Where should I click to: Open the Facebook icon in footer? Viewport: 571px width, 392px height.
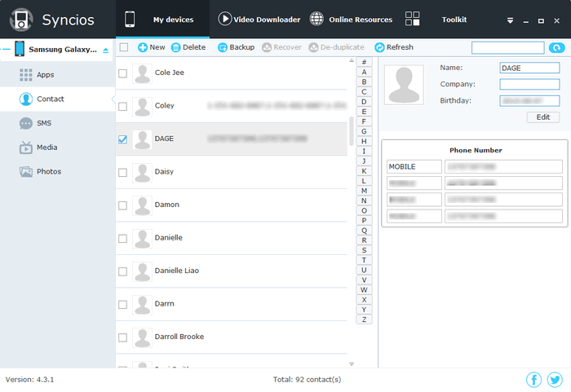pyautogui.click(x=533, y=380)
